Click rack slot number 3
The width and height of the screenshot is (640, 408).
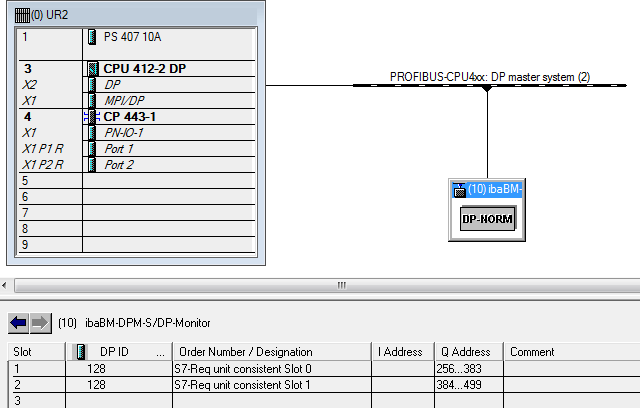[x=28, y=69]
